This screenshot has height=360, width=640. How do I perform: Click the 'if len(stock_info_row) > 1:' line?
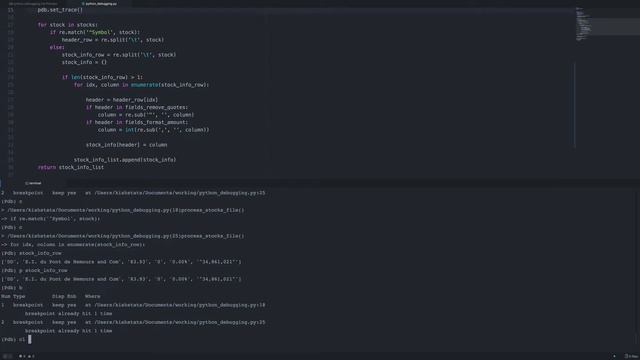click(x=102, y=77)
